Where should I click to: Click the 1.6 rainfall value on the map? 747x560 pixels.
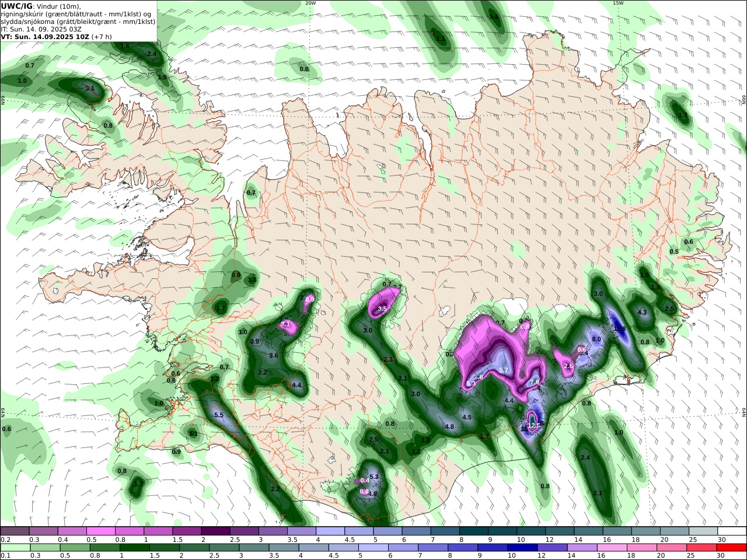125,46
